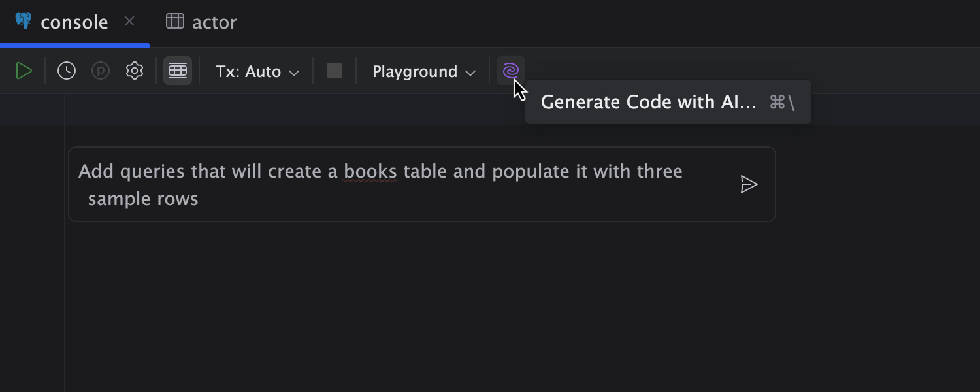980x392 pixels.
Task: Click the View Parameters 'P' icon
Action: 101,71
